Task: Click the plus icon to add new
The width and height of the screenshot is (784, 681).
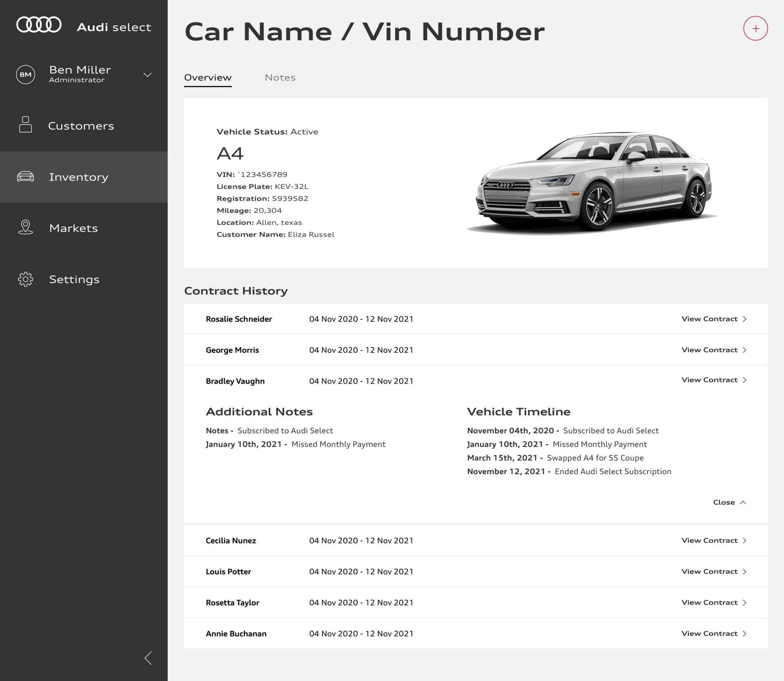Action: 755,28
